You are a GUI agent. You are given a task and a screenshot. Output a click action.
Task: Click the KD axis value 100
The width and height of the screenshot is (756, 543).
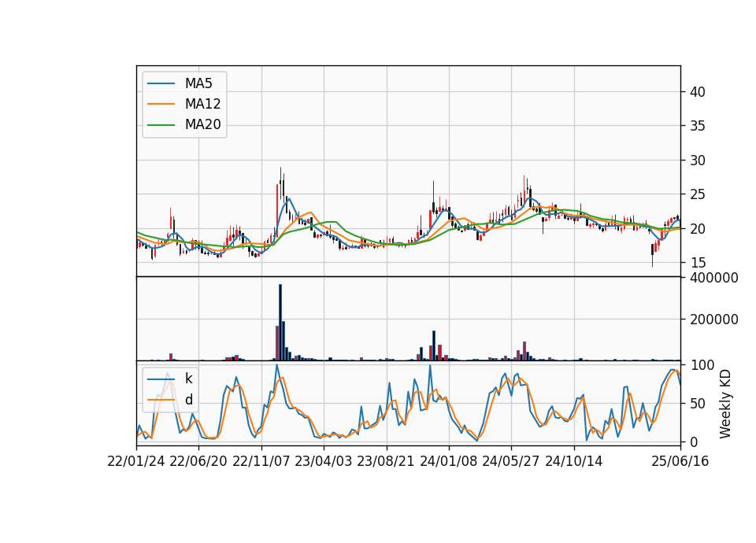click(702, 365)
